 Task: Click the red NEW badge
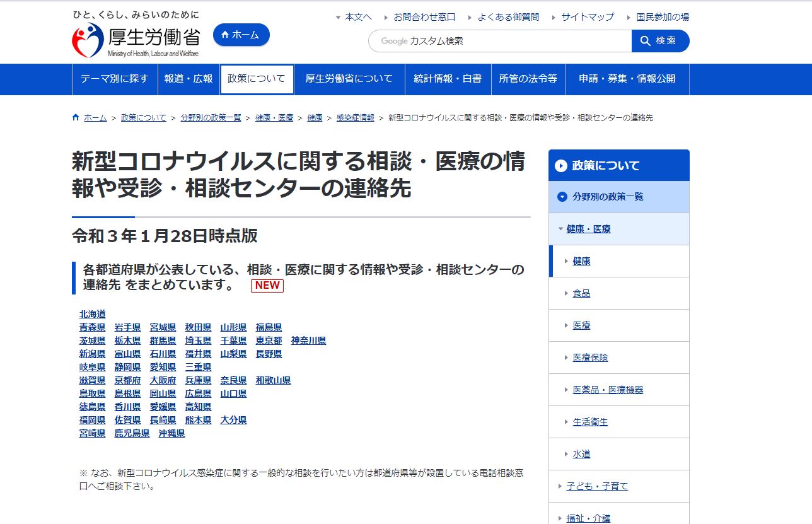click(267, 285)
